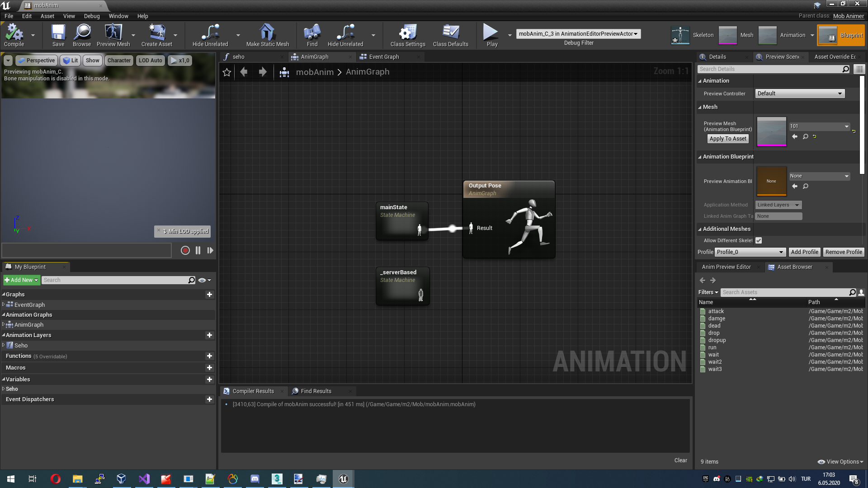Click Add Profile button
The height and width of the screenshot is (488, 868).
click(x=804, y=252)
